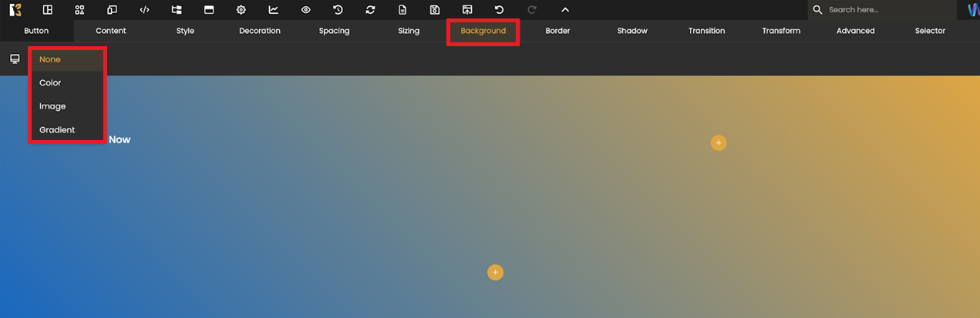Click the Search here input field
980x318 pixels.
(x=887, y=10)
